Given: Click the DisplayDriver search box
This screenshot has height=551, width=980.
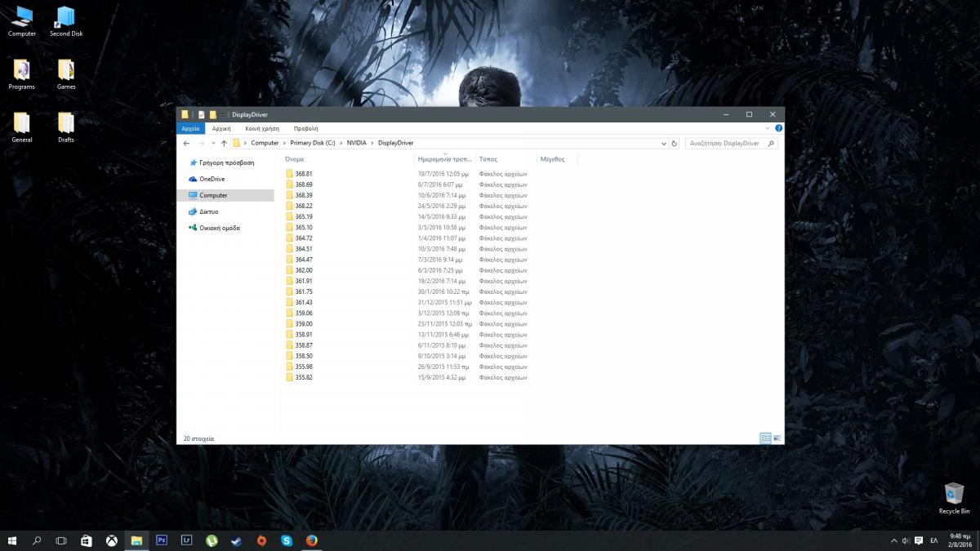Looking at the screenshot, I should [725, 144].
